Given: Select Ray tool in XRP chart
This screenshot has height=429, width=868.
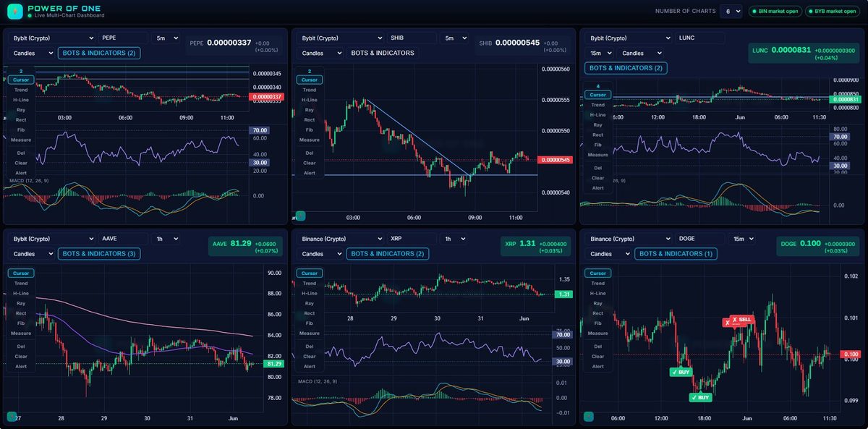Looking at the screenshot, I should pyautogui.click(x=310, y=303).
